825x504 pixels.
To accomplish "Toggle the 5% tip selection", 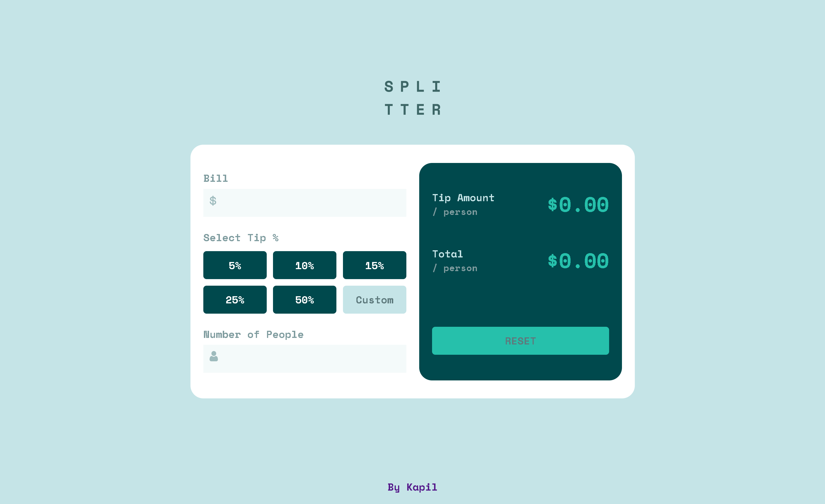I will [x=234, y=265].
